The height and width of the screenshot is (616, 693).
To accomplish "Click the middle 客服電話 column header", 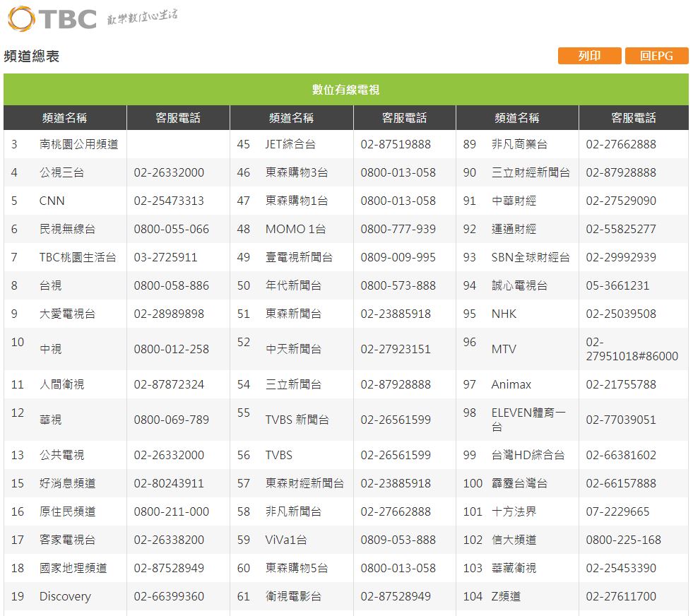I will [x=404, y=117].
